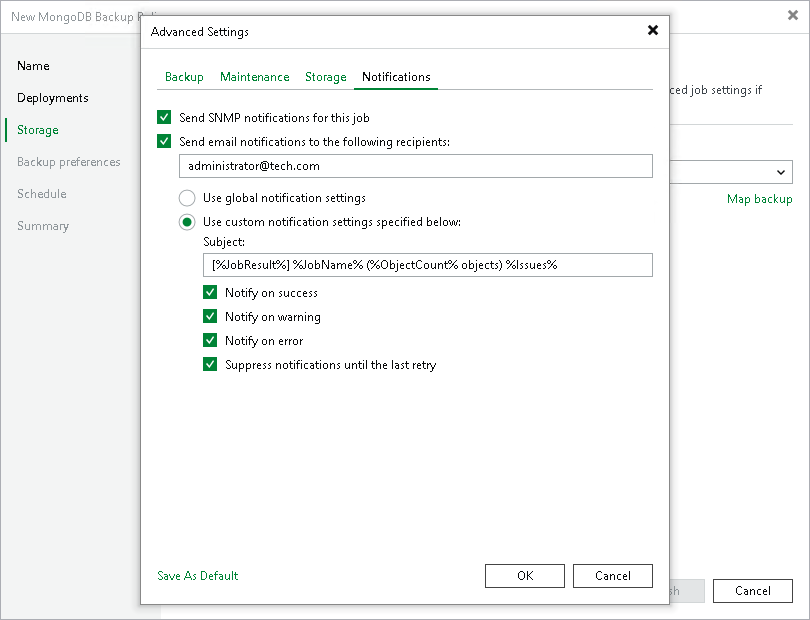Cancel the backup policy wizard
This screenshot has height=620, width=810.
(x=753, y=591)
